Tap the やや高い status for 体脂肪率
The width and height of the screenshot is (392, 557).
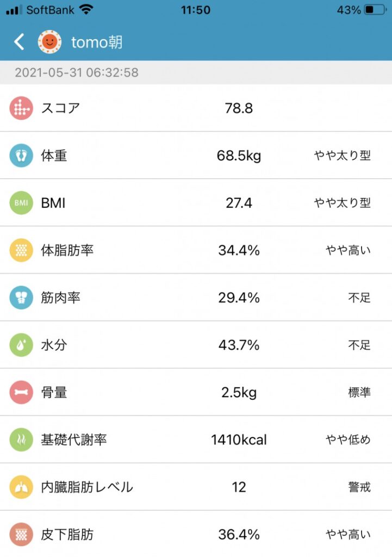[348, 250]
